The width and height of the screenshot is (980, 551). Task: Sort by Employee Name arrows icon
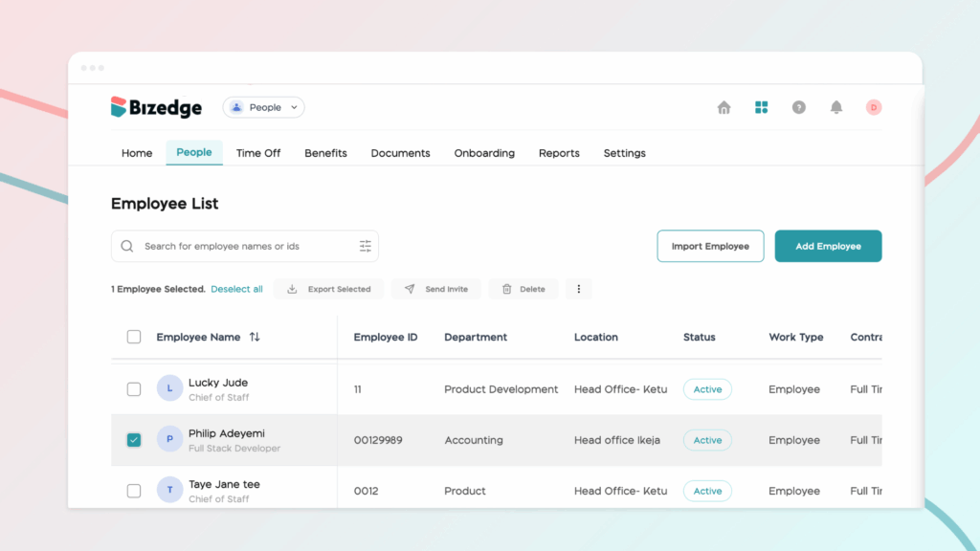click(x=255, y=338)
